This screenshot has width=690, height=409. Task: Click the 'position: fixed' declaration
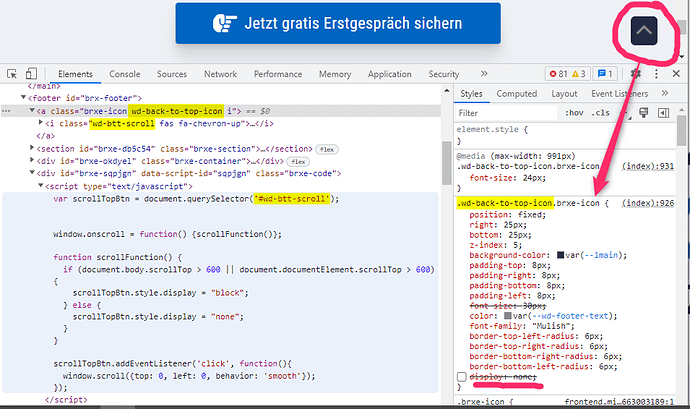(507, 215)
